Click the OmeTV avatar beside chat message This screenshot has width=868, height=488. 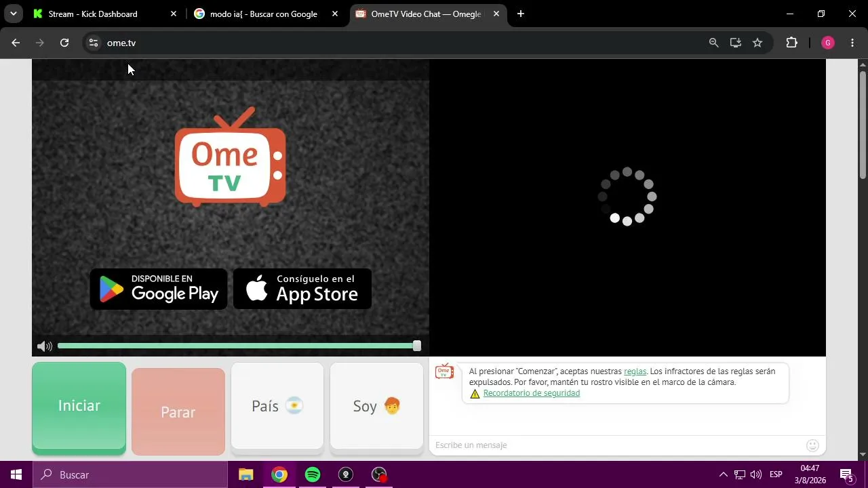coord(444,371)
